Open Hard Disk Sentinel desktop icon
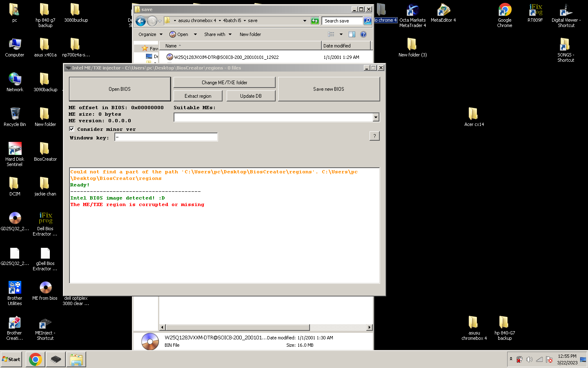This screenshot has height=368, width=588. 15,151
